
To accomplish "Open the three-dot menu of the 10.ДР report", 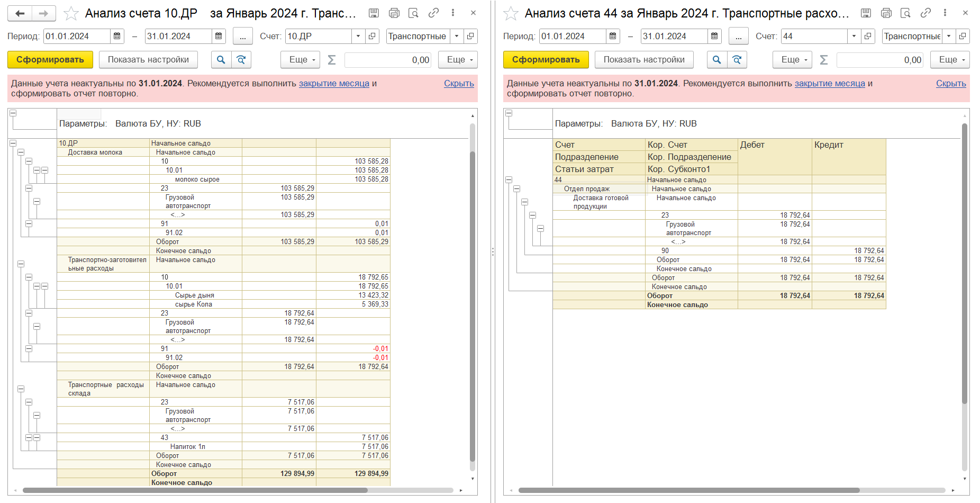I will coord(453,13).
